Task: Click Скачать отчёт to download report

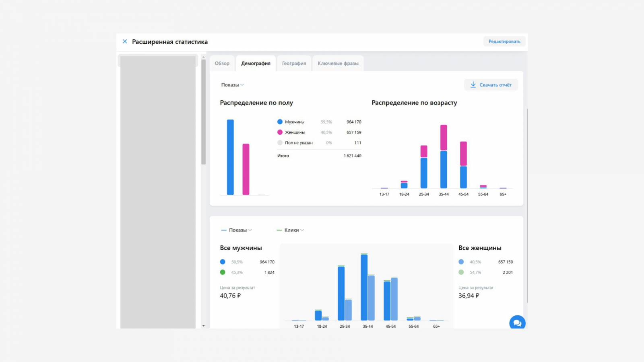Action: 491,85
